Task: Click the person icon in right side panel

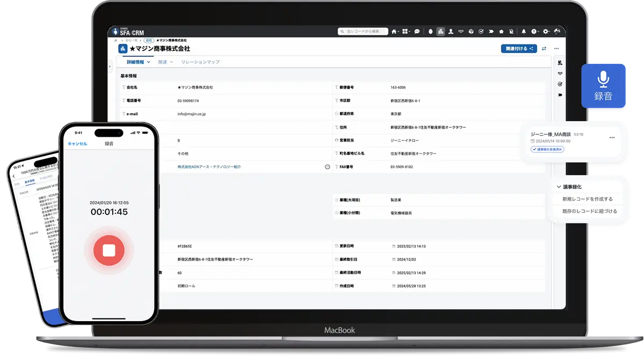Action: (x=560, y=63)
